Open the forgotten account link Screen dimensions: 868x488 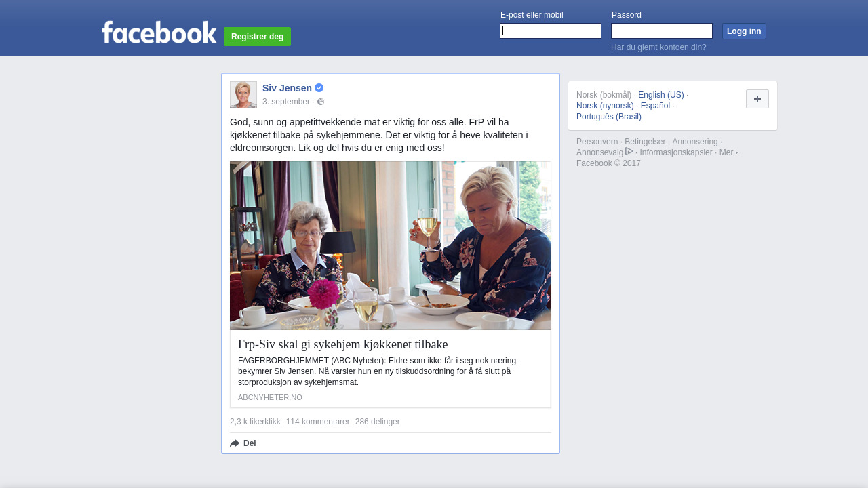[x=658, y=47]
